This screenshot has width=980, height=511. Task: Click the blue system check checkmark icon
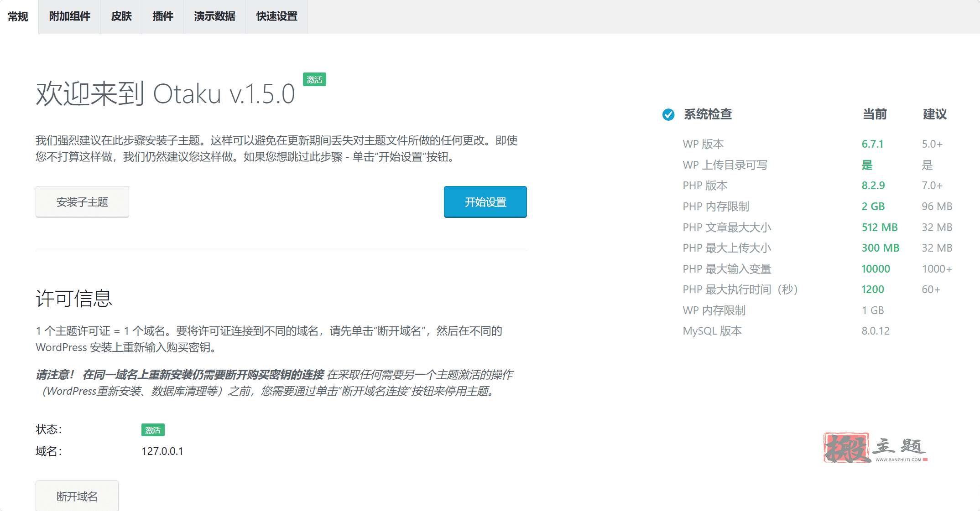pyautogui.click(x=668, y=114)
